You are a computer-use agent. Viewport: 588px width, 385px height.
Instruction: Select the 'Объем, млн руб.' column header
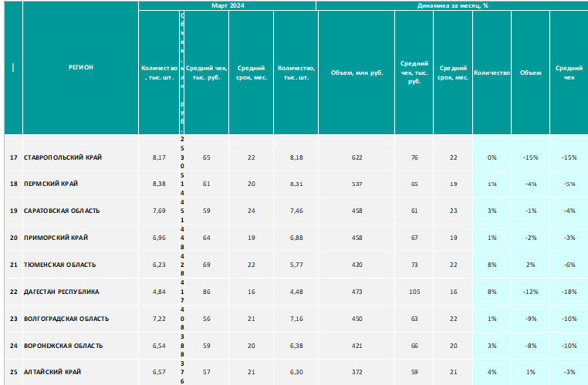[357, 73]
